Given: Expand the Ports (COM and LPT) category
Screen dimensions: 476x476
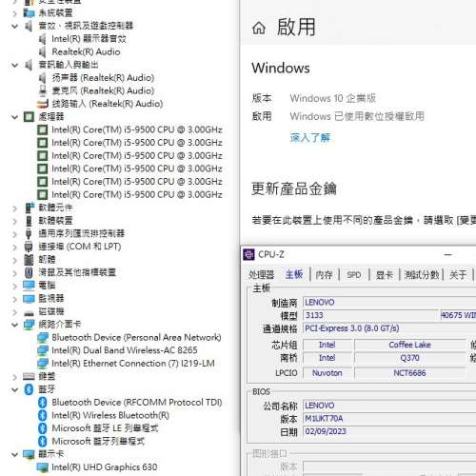Looking at the screenshot, I should tap(14, 248).
